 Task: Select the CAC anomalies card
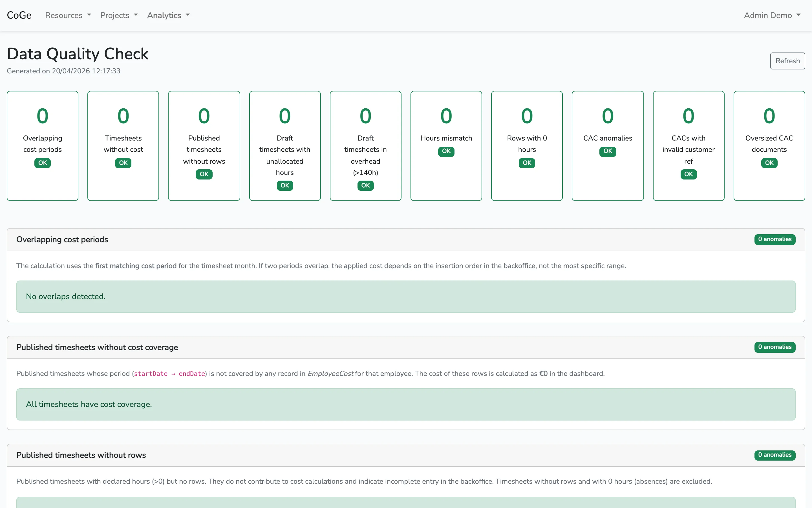pyautogui.click(x=608, y=146)
